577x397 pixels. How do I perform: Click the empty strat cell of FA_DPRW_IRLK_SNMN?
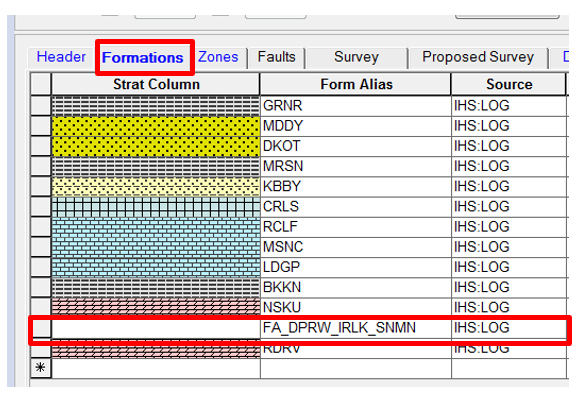tap(156, 328)
